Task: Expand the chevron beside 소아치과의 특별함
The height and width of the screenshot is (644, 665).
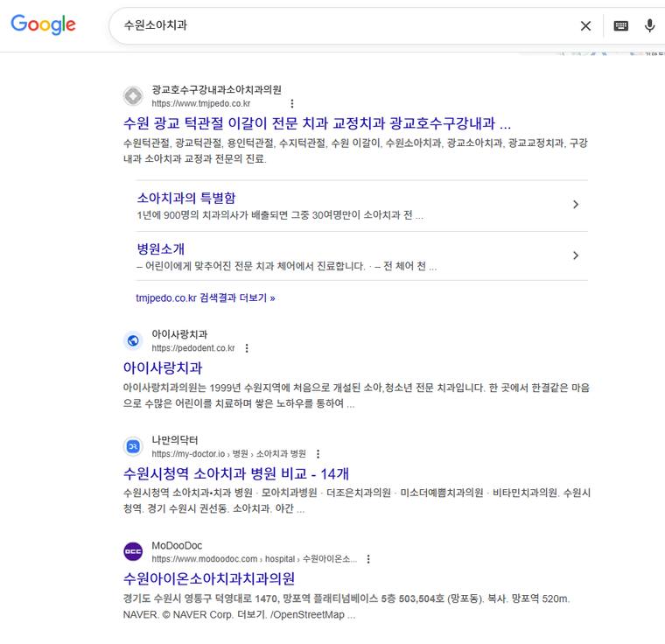Action: pos(576,205)
